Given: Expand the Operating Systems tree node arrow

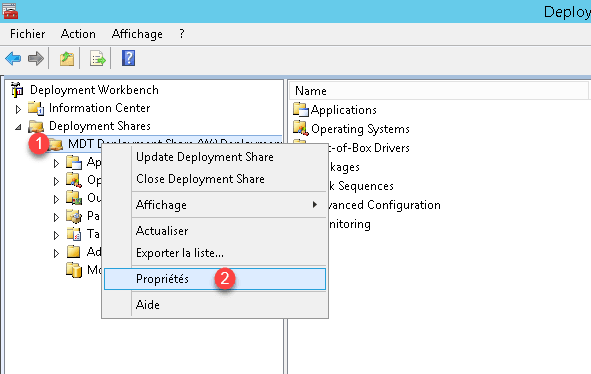Looking at the screenshot, I should [56, 181].
